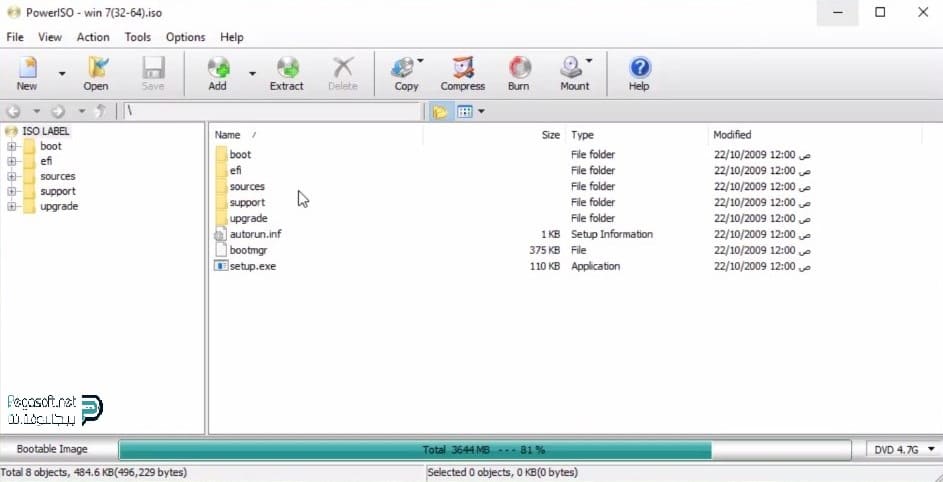Select the setup.exe file name
Viewport: 943px width, 482px height.
(x=253, y=266)
